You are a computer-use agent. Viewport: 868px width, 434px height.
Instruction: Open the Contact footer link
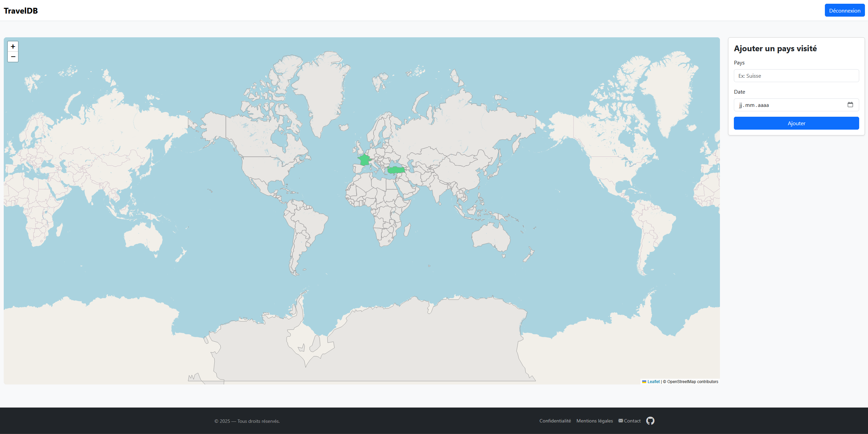coord(632,421)
